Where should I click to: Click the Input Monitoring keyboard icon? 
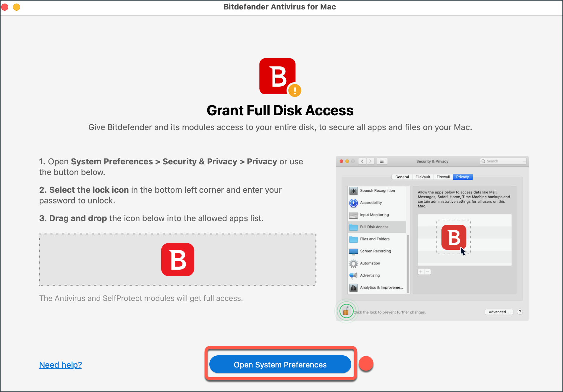(x=353, y=215)
